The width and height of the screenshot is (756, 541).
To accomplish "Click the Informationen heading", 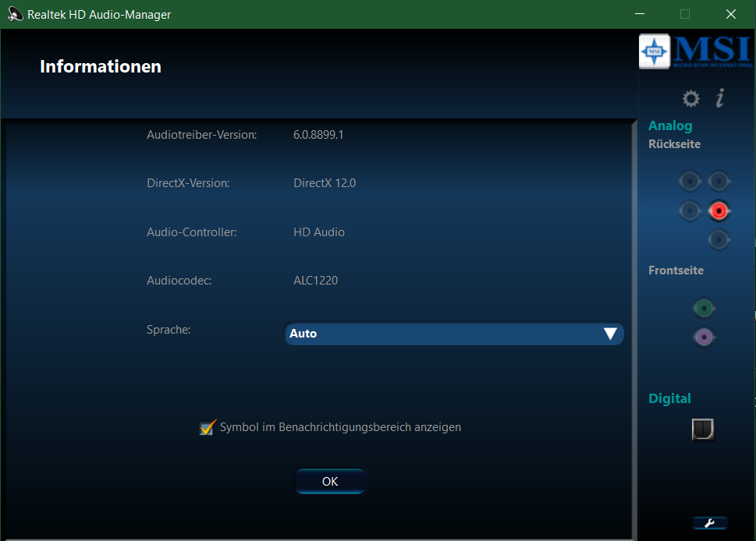I will [101, 66].
